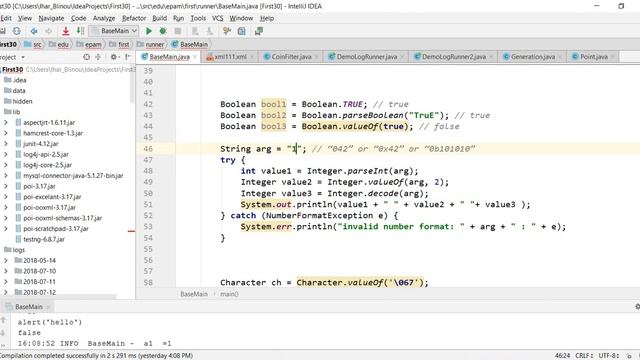Expand the 2018-07-11 logs folder
This screenshot has height=360, width=640.
coord(6,282)
